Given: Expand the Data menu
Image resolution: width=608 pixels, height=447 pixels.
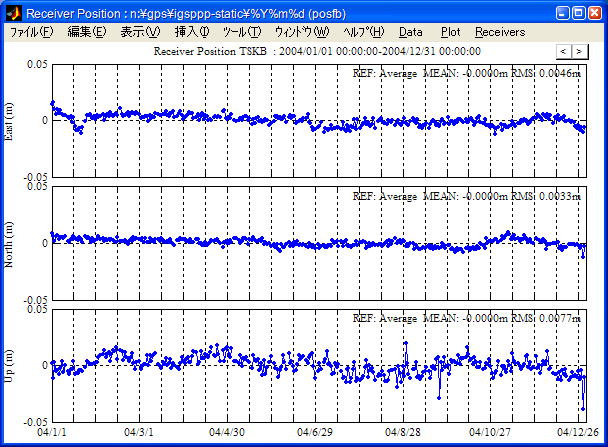Looking at the screenshot, I should 411,32.
